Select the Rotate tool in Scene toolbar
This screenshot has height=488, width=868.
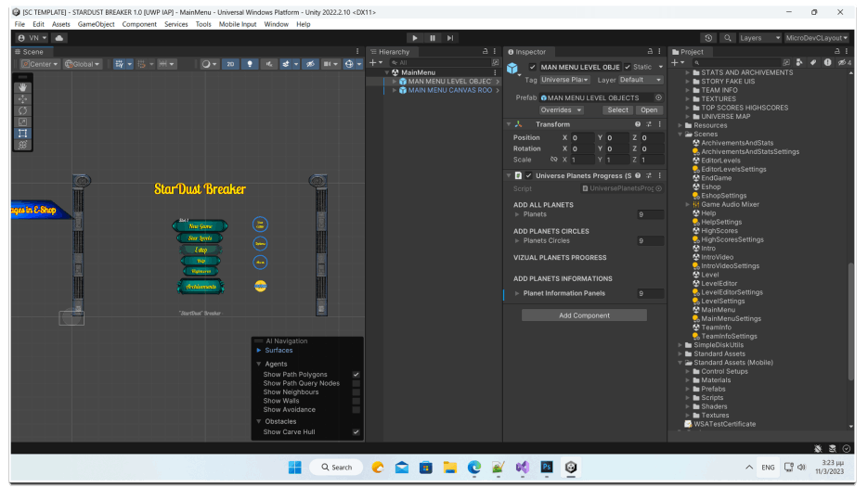pyautogui.click(x=22, y=110)
